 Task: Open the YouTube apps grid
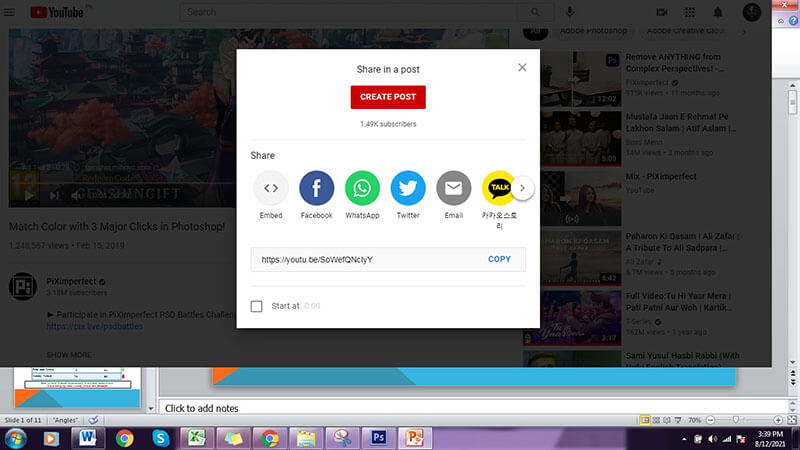(x=690, y=12)
